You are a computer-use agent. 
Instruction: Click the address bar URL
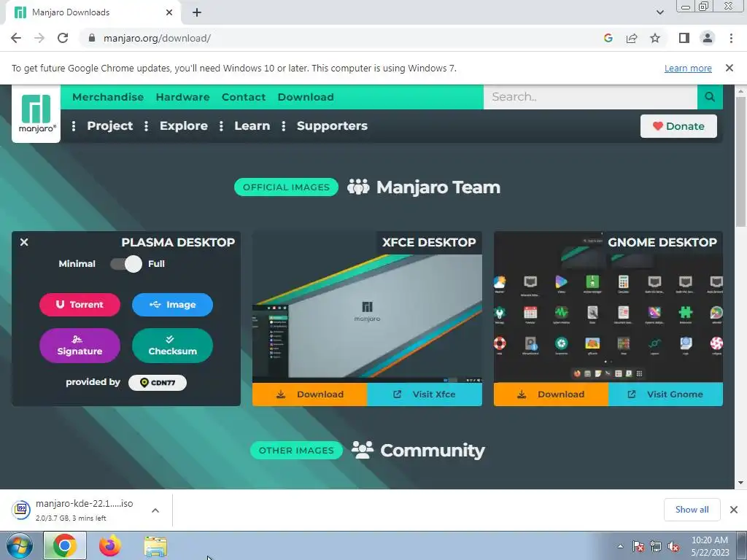[x=158, y=38]
